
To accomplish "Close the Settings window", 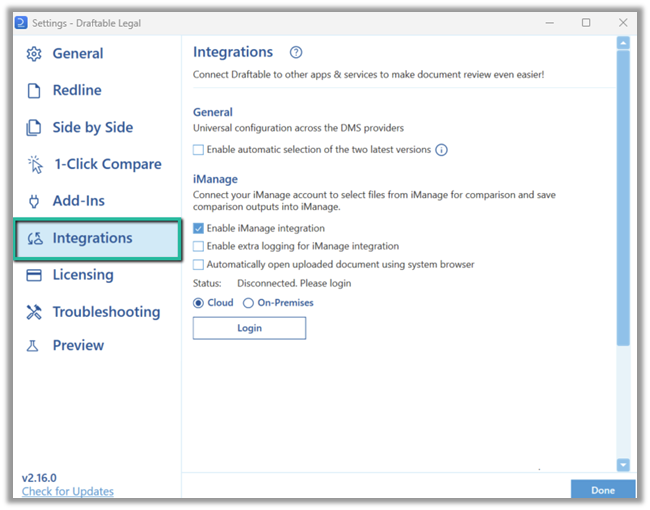I will 623,22.
